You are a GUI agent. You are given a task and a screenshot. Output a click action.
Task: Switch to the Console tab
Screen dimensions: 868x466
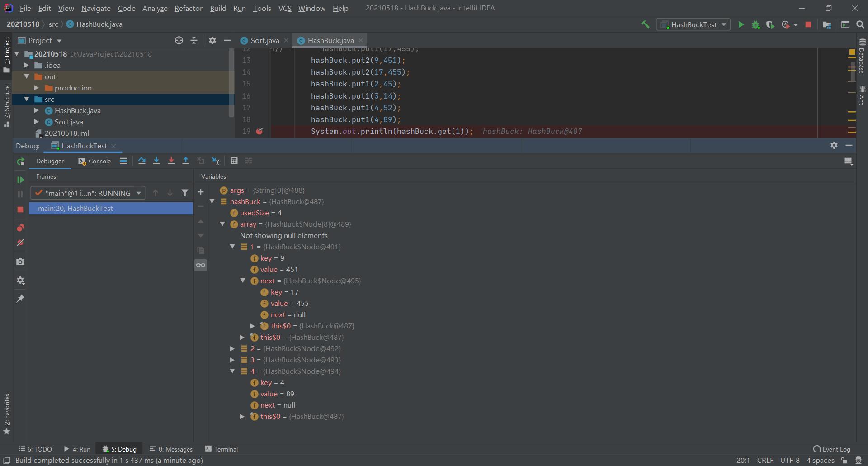pos(94,161)
